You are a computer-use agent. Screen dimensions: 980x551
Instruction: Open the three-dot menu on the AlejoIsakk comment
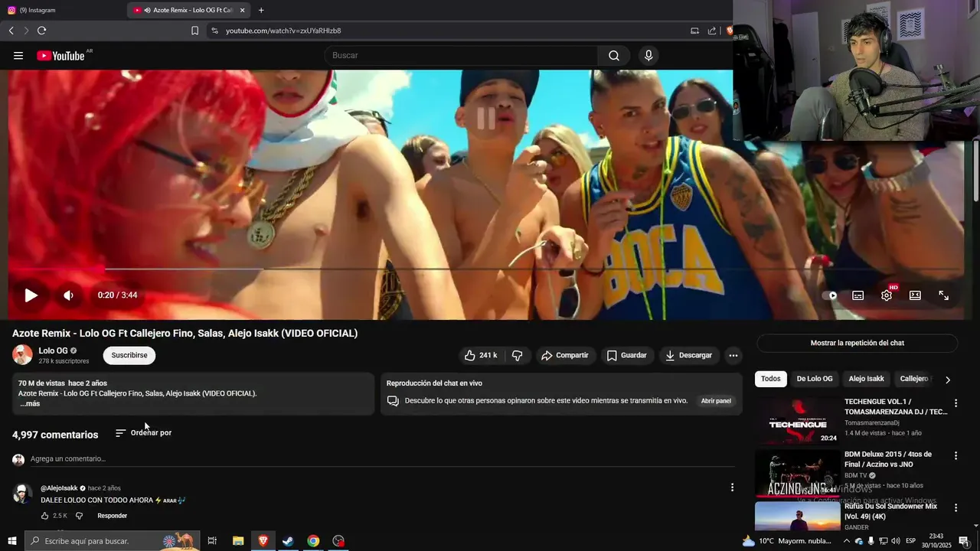click(732, 487)
